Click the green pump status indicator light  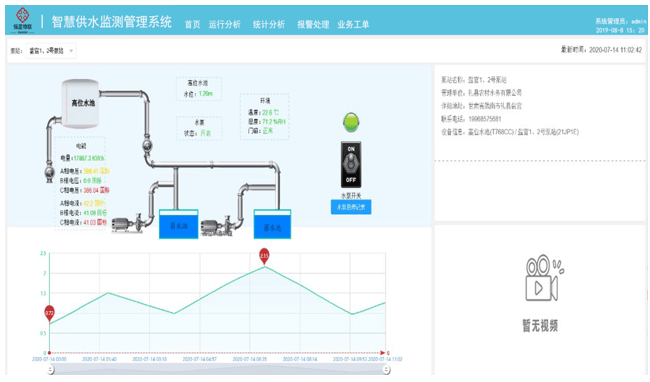coord(351,122)
